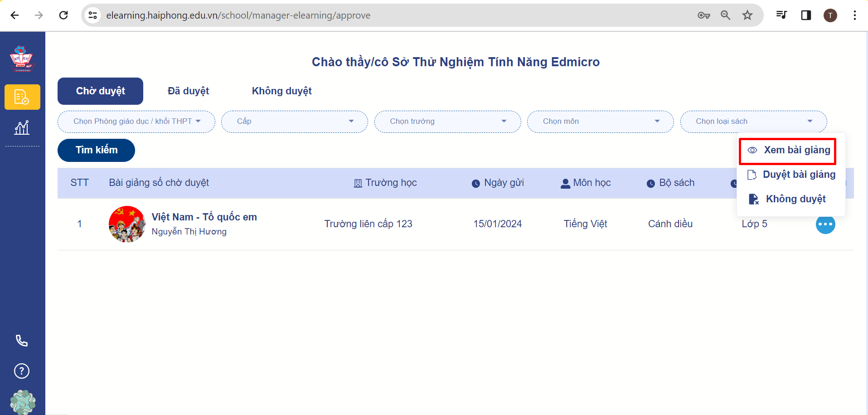Click the lesson approval sidebar icon
This screenshot has width=868, height=415.
click(22, 97)
